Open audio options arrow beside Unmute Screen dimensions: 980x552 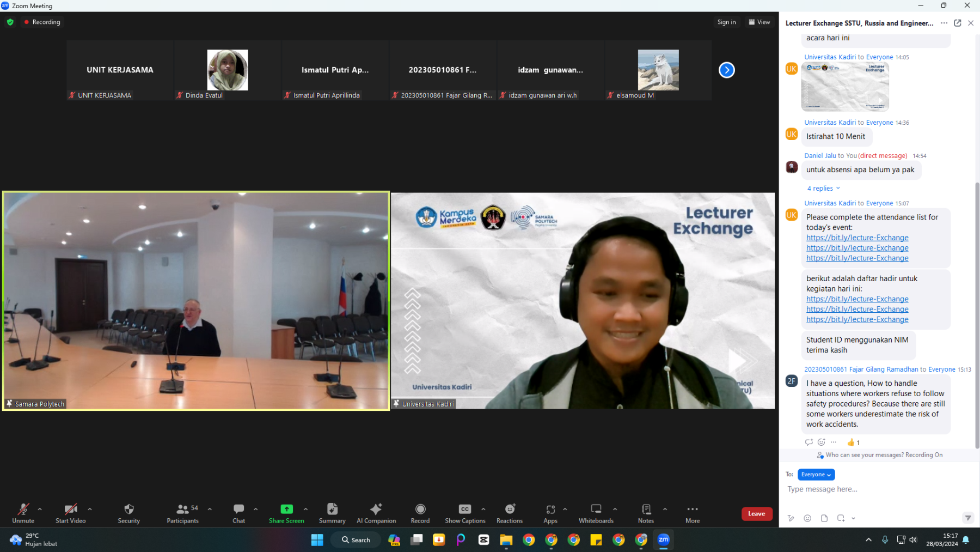tap(40, 509)
